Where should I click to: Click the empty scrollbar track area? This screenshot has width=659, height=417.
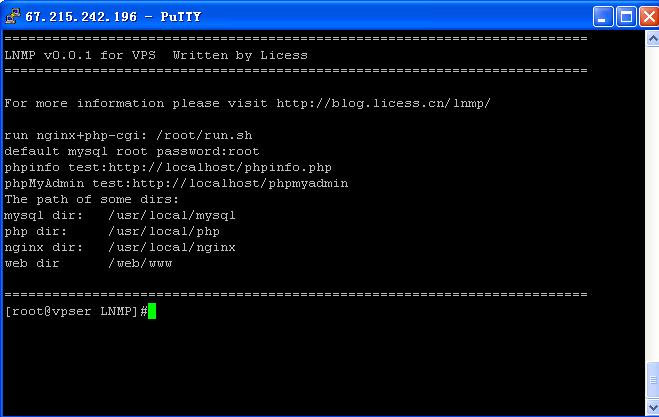(x=653, y=202)
